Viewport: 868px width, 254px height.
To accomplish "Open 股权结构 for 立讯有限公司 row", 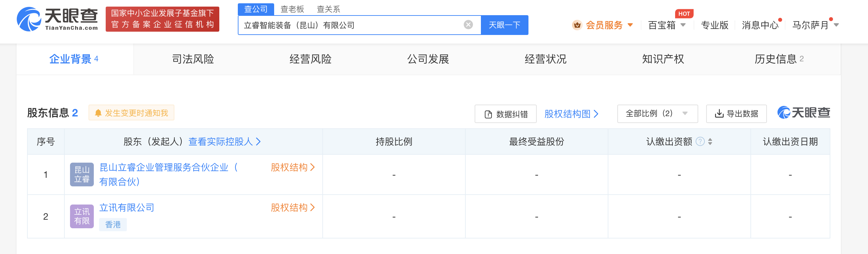I will coord(293,207).
